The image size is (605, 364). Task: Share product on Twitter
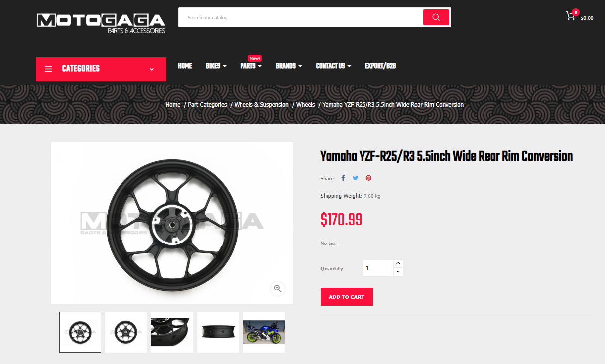356,178
